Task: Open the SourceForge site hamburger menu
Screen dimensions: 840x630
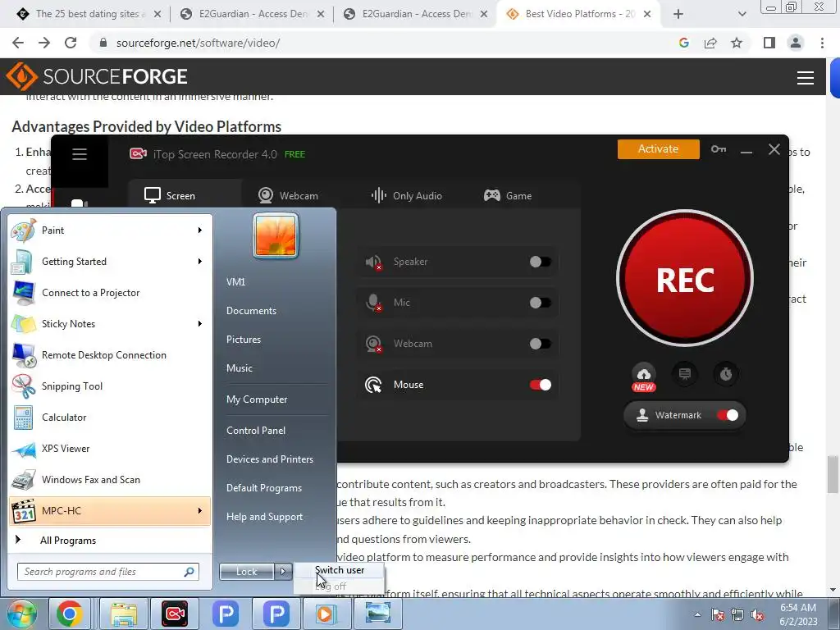Action: coord(806,78)
